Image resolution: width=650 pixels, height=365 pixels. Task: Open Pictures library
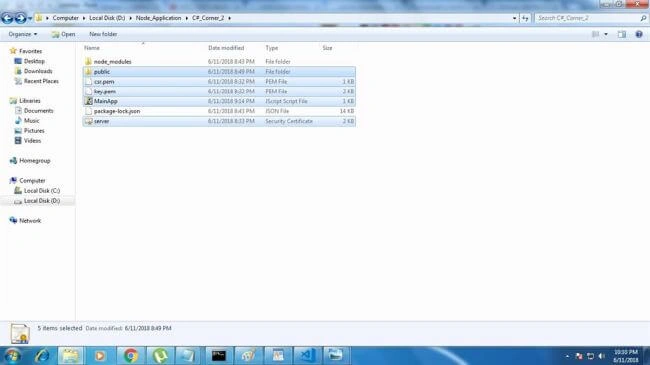(x=34, y=131)
